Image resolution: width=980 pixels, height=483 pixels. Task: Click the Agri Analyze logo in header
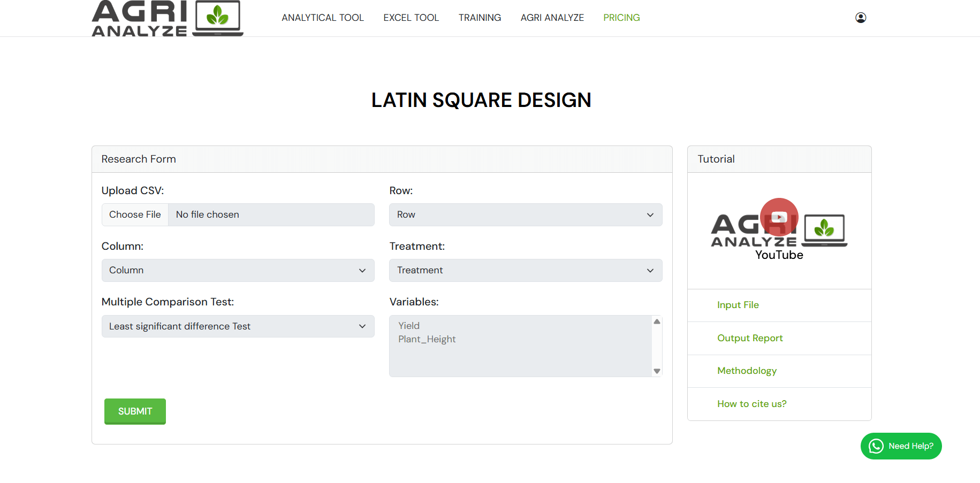click(x=167, y=19)
